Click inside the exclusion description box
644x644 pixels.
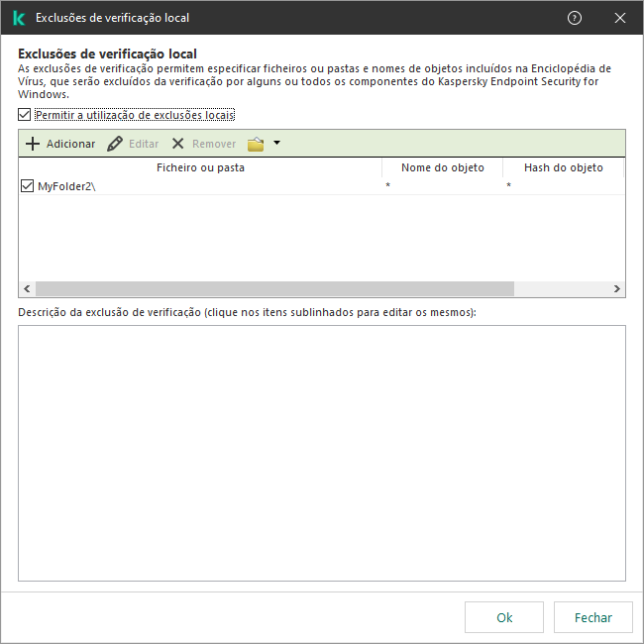[x=322, y=453]
